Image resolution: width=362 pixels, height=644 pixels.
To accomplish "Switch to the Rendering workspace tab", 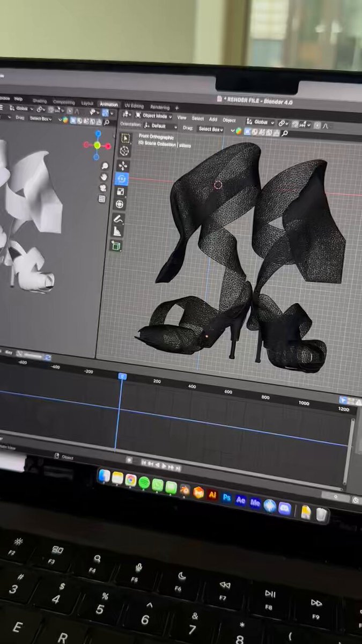I will pos(159,107).
